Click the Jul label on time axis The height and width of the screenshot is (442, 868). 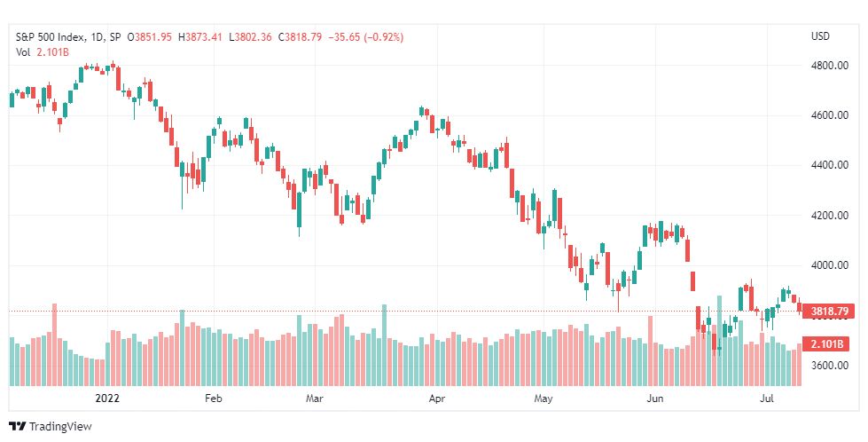tap(767, 399)
